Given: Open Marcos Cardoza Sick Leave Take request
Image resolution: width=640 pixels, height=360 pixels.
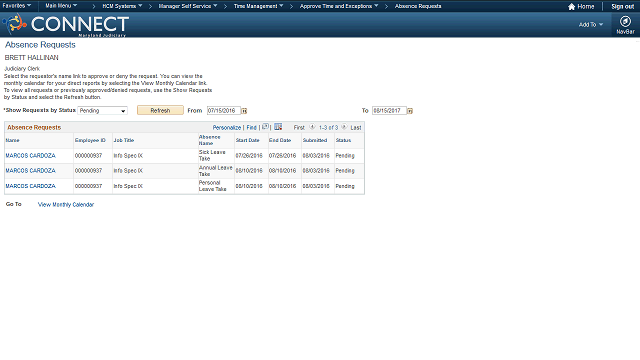Looking at the screenshot, I should tap(31, 156).
